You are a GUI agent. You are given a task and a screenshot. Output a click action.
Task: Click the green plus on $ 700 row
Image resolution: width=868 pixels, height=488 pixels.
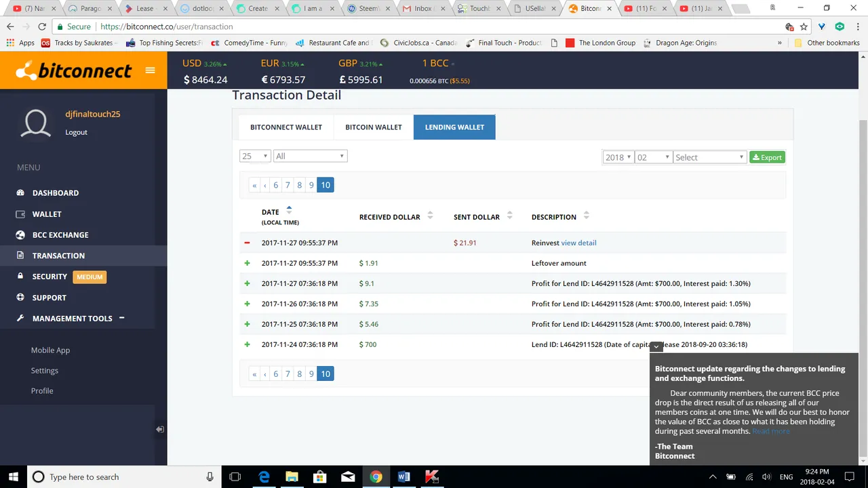247,344
